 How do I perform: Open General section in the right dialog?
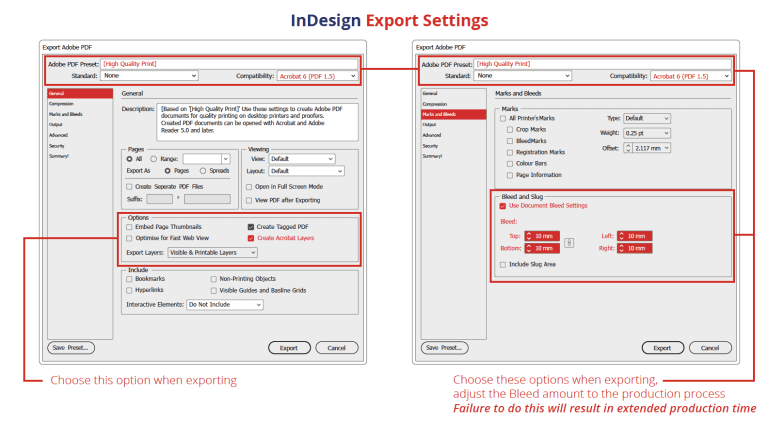pos(430,93)
